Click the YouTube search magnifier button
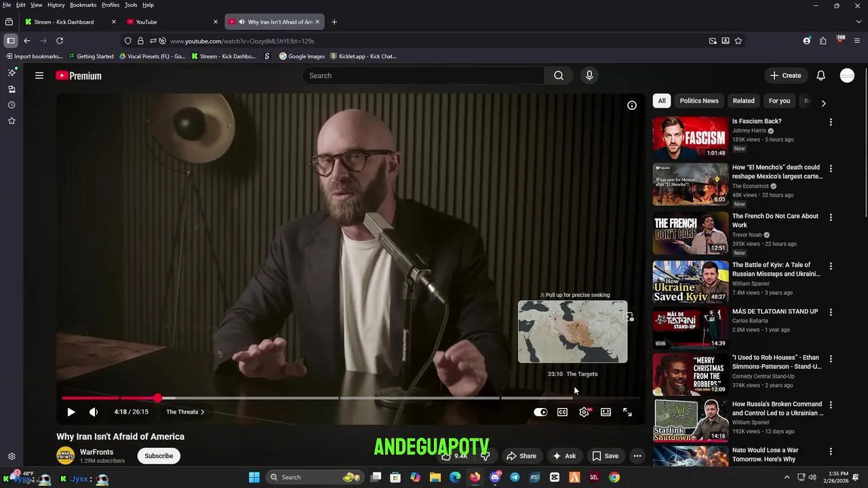The height and width of the screenshot is (488, 868). [558, 75]
